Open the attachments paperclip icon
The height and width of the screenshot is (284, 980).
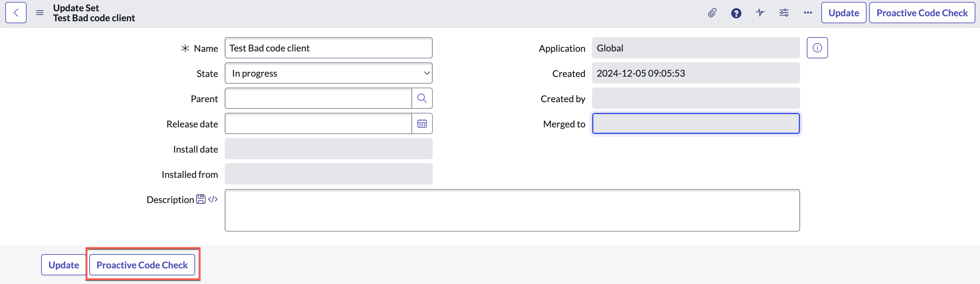tap(712, 13)
